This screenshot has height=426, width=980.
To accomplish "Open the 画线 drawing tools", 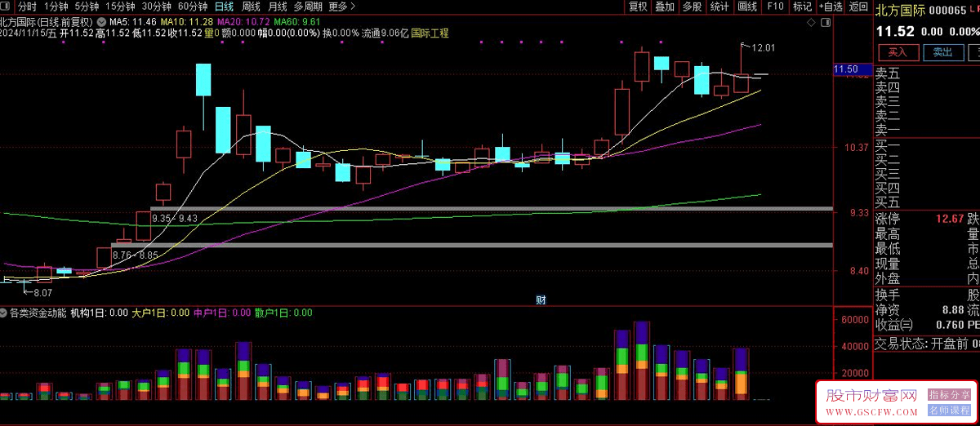I will point(747,7).
